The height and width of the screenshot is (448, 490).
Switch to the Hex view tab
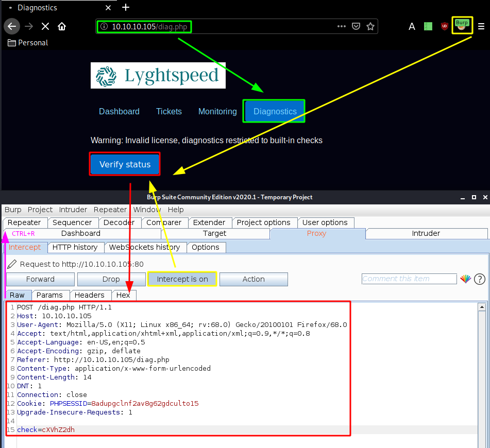point(123,295)
